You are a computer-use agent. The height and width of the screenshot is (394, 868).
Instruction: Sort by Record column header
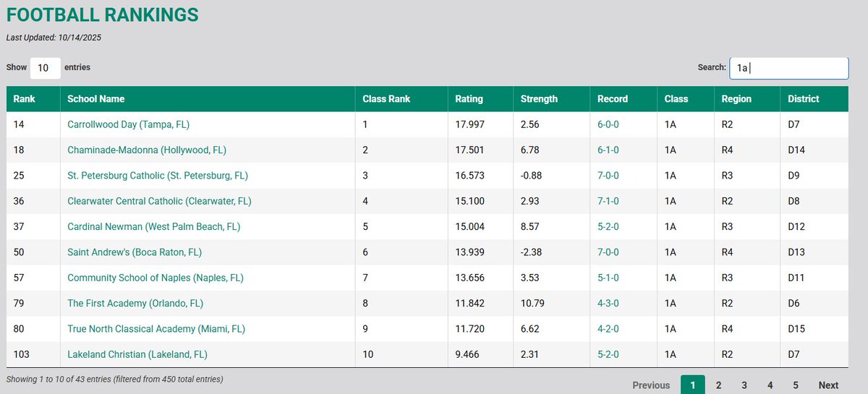[x=624, y=99]
